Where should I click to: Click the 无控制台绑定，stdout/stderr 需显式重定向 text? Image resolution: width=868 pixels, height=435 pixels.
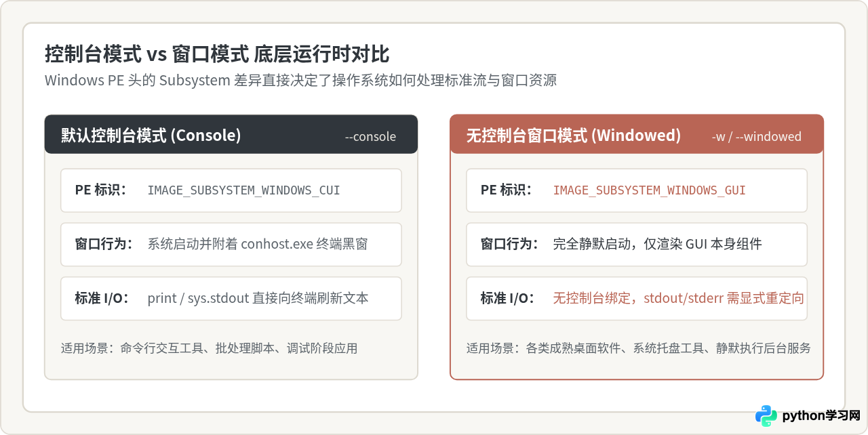tap(679, 298)
